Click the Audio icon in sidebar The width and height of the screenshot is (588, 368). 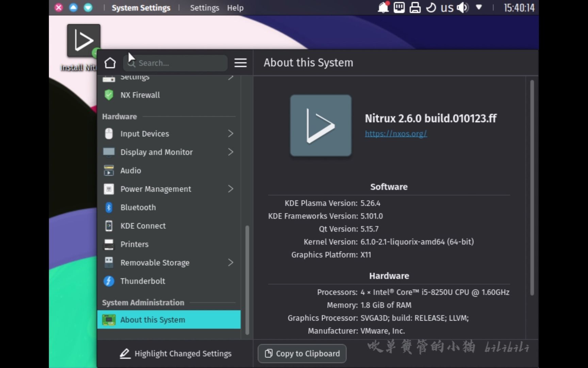[x=109, y=170]
